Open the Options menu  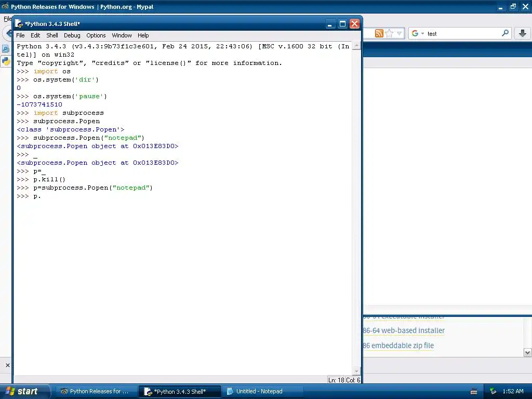pyautogui.click(x=96, y=35)
